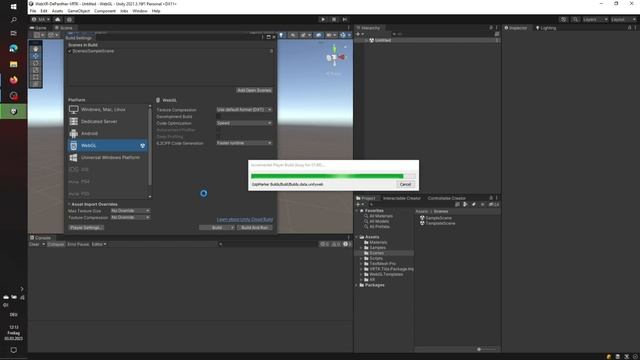
Task: Open Firefox from the Windows taskbar
Action: coord(13,80)
